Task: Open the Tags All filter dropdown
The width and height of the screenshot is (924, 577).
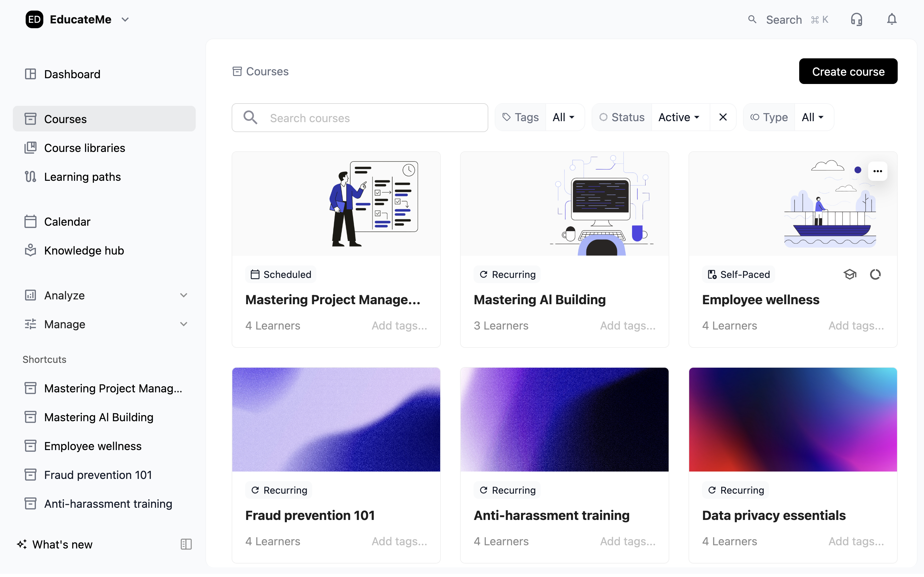Action: pyautogui.click(x=564, y=117)
